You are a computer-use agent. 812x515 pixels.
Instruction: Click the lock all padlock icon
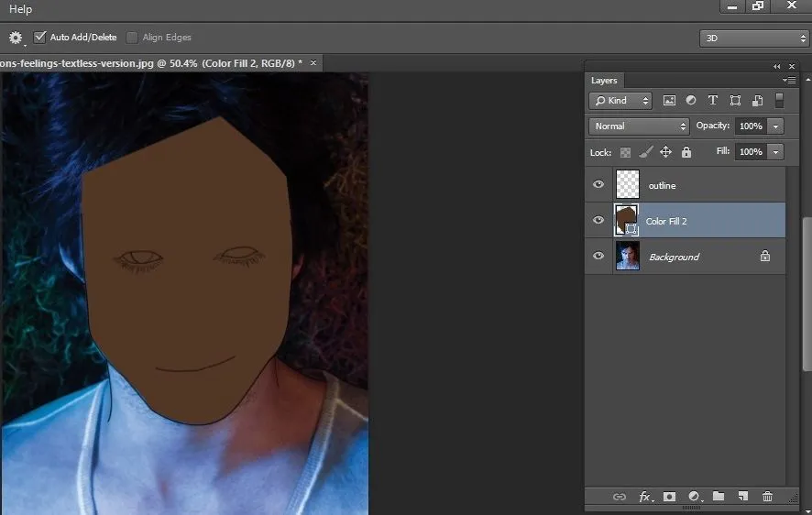pyautogui.click(x=686, y=152)
